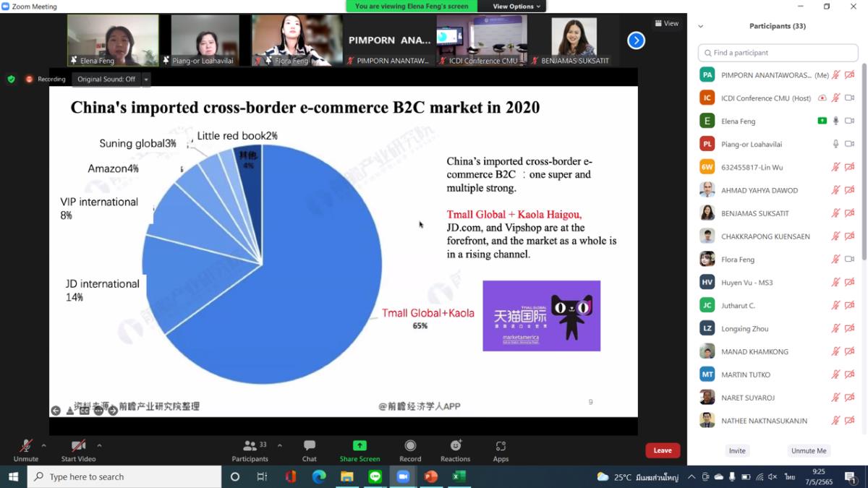Click "You are viewing Elena Feng's screen" banner

click(412, 7)
